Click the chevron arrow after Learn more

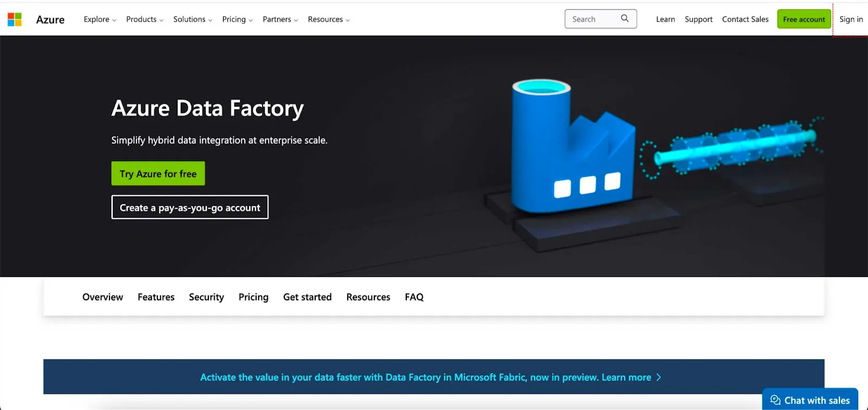[659, 377]
